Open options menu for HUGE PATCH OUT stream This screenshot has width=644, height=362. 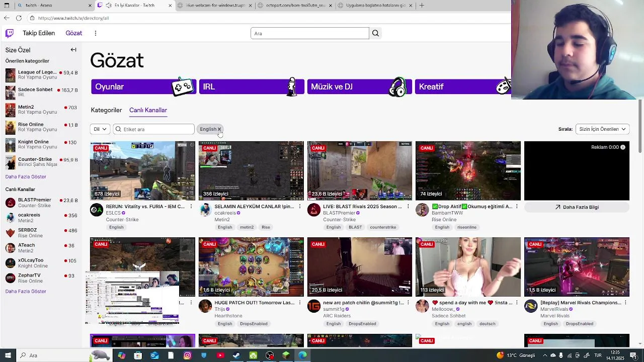(300, 303)
